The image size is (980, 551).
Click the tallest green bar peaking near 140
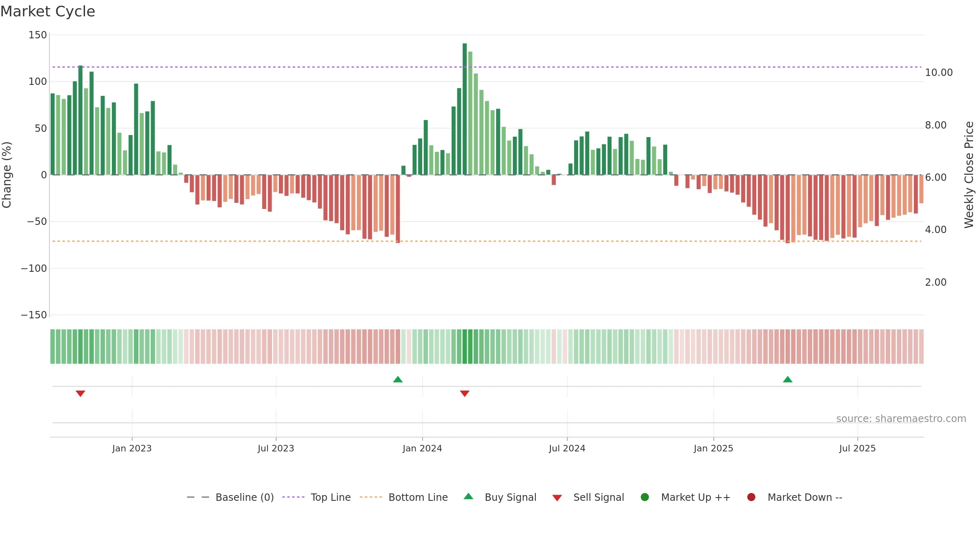[x=465, y=109]
